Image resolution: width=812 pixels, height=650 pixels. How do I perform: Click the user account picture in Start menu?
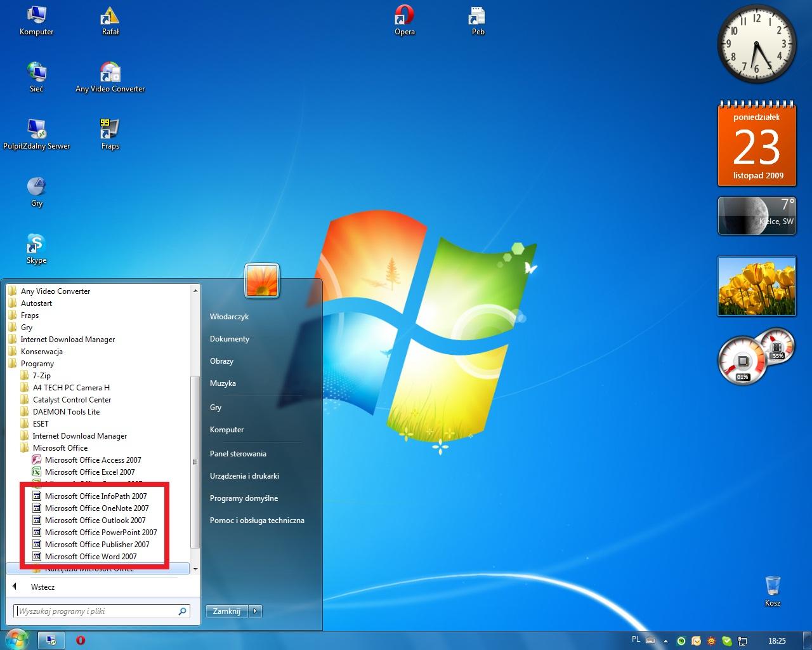tap(262, 281)
